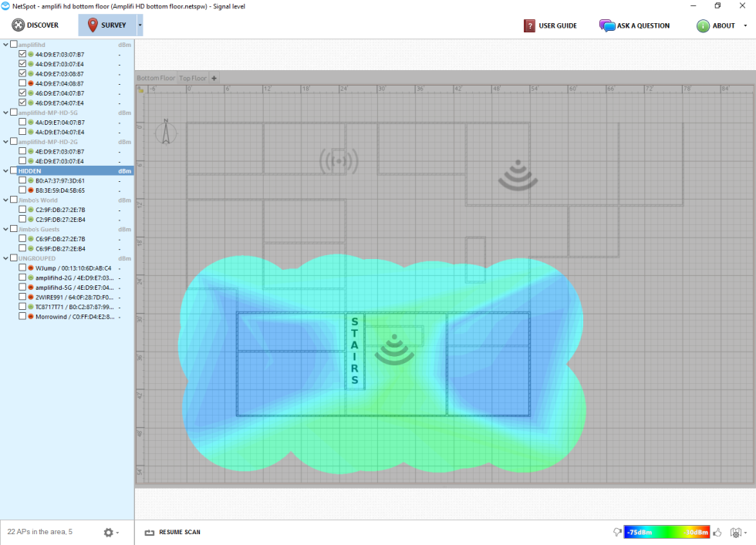Image resolution: width=756 pixels, height=545 pixels.
Task: Click the red status dot for 44:D9:E7:04:08:87
Action: [x=30, y=83]
